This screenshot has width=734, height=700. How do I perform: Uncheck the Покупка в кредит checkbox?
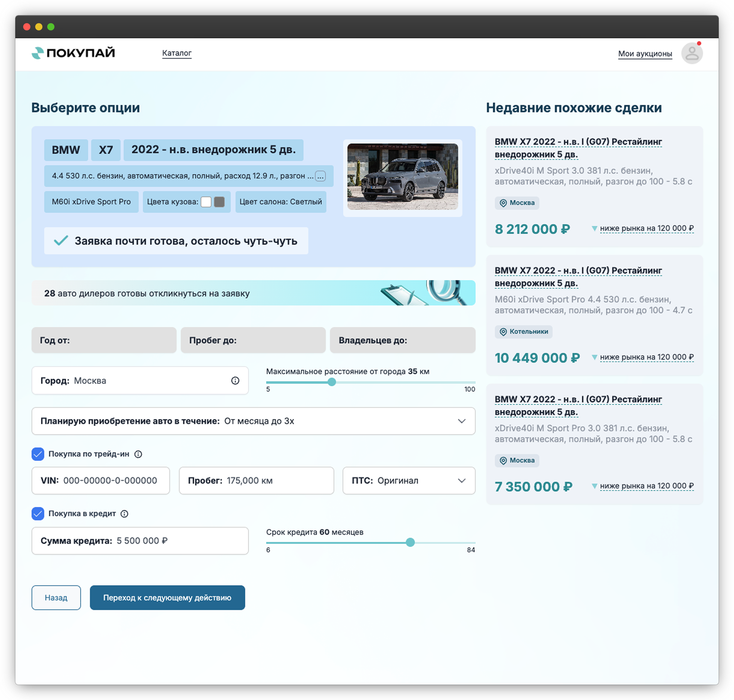38,514
